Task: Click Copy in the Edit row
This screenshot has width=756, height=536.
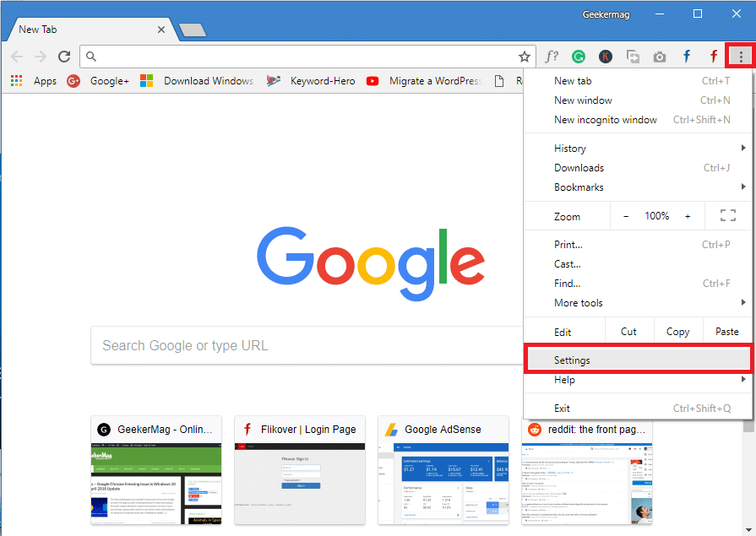Action: click(x=678, y=332)
